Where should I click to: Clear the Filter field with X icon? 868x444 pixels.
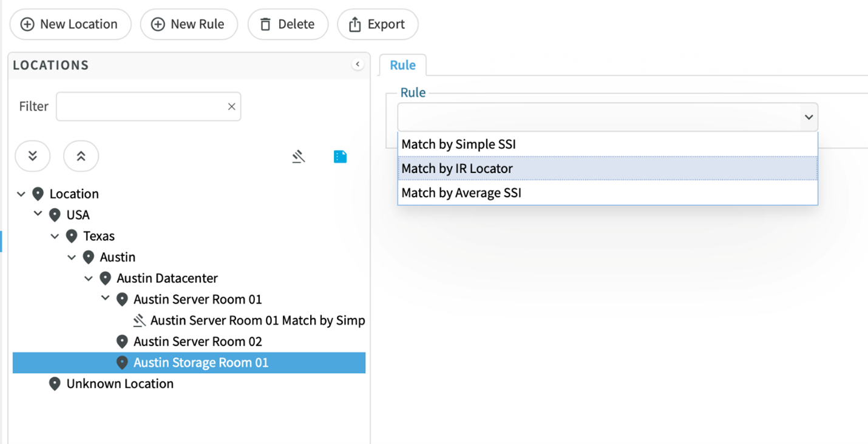tap(231, 107)
